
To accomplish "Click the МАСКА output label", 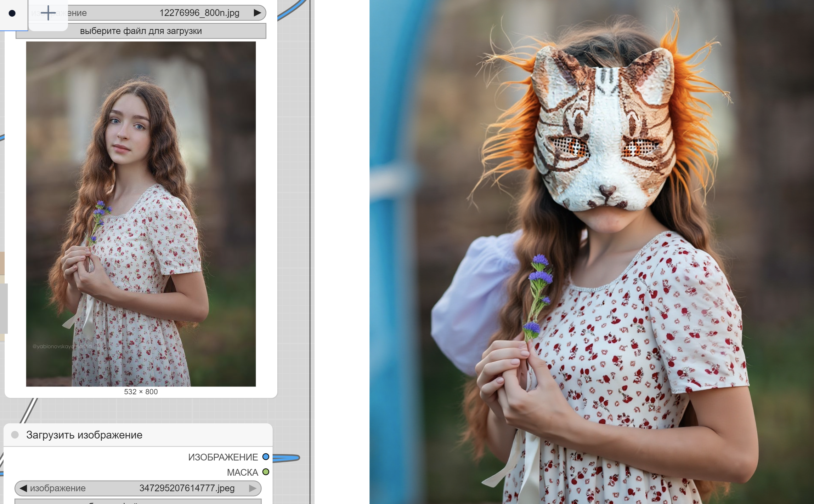I will pos(242,472).
